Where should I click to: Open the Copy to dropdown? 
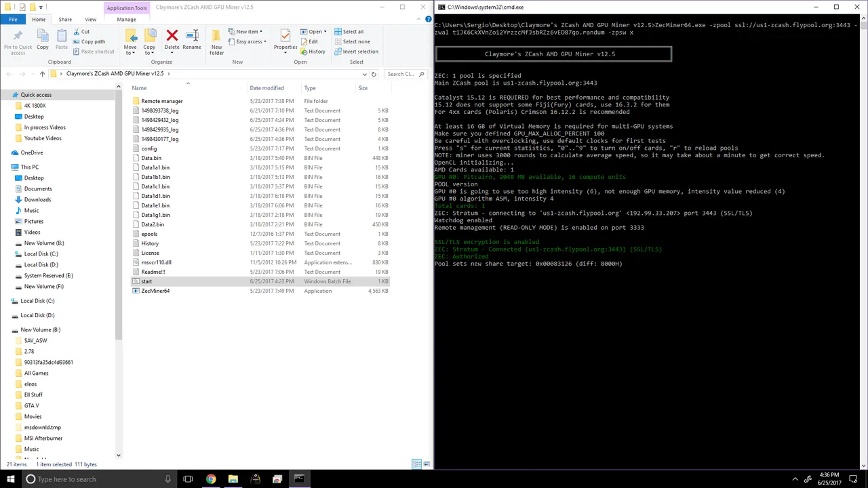coord(149,41)
